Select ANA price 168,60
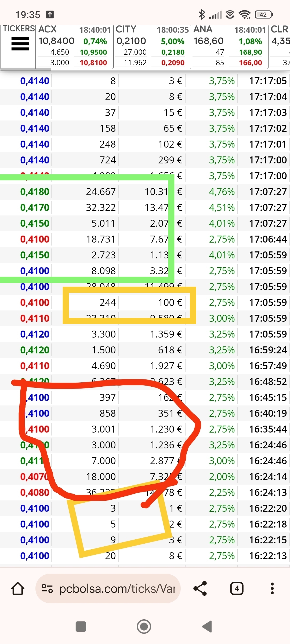Image resolution: width=290 pixels, height=644 pixels. [209, 41]
